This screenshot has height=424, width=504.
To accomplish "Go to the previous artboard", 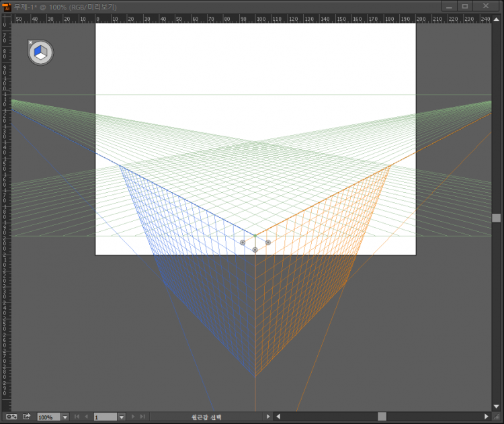I will tap(86, 417).
